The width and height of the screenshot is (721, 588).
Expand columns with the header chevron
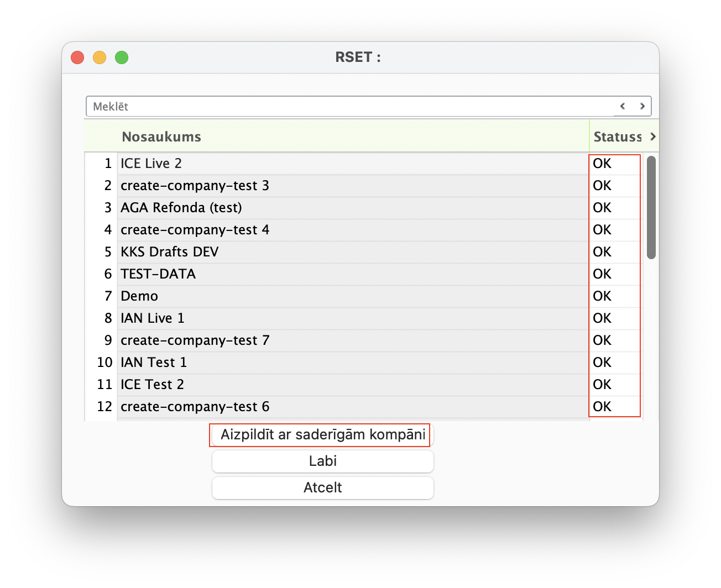point(653,136)
